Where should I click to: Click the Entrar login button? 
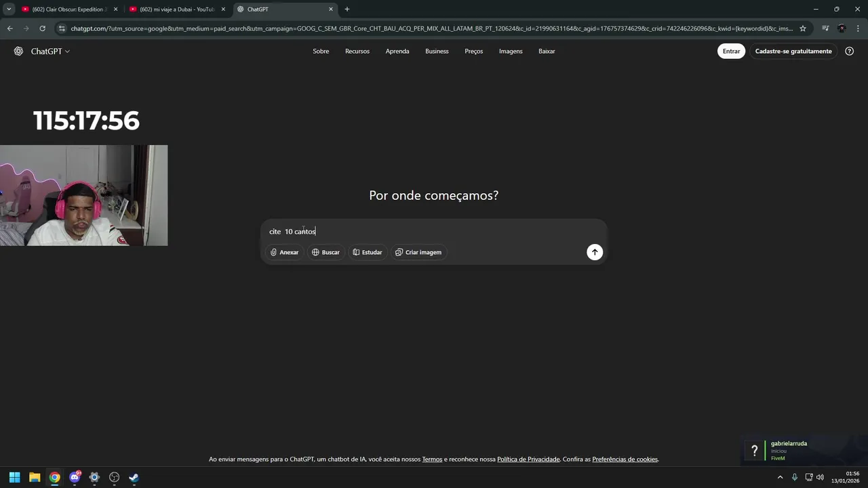pos(731,52)
